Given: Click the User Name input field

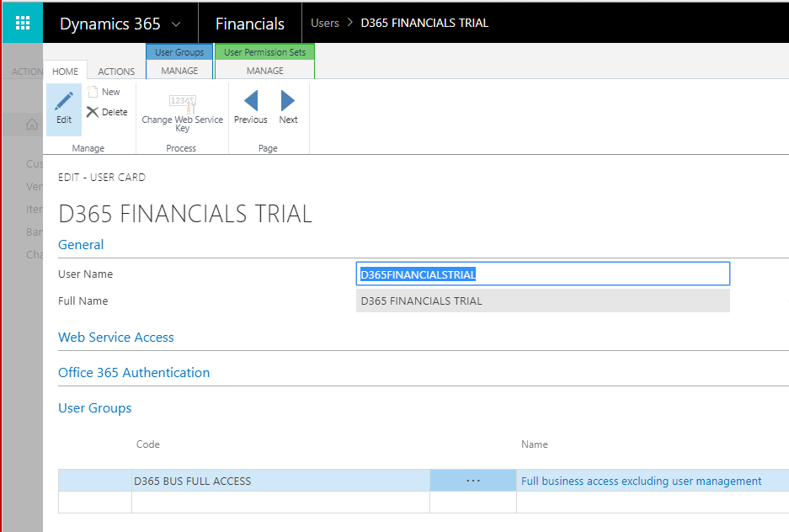Looking at the screenshot, I should (x=543, y=274).
